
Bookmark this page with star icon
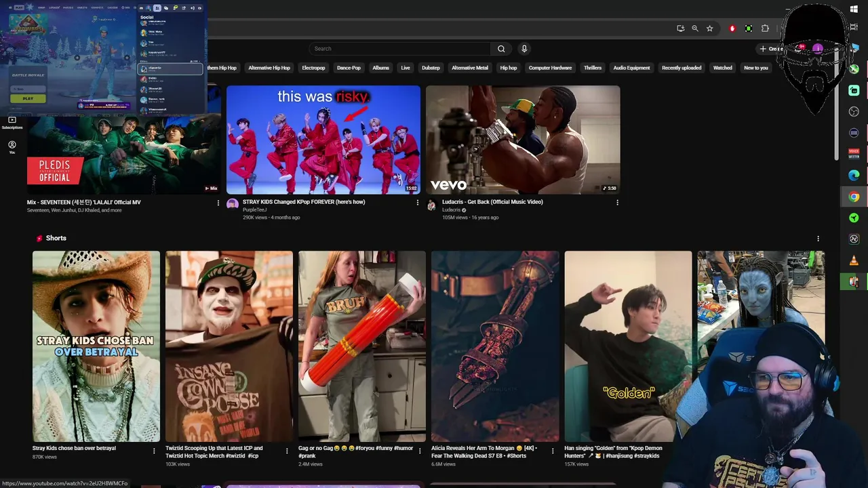tap(710, 28)
